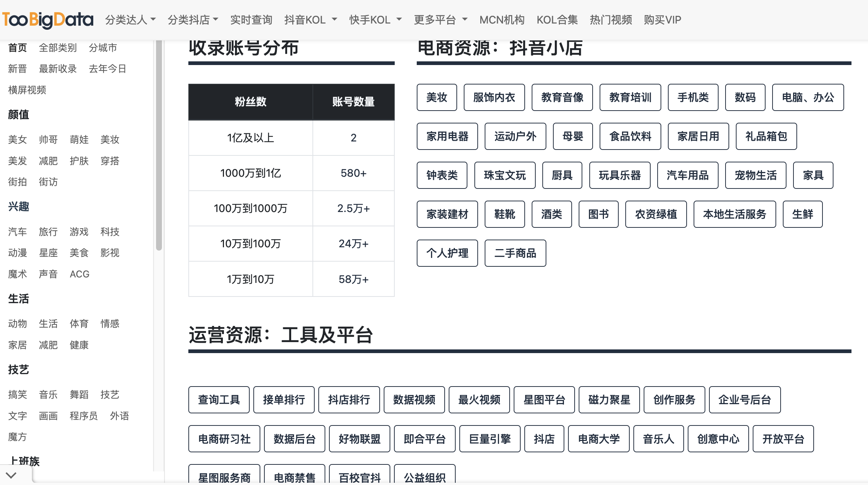Click the 二手商品 category button
Viewport: 868px width, 485px height.
516,253
